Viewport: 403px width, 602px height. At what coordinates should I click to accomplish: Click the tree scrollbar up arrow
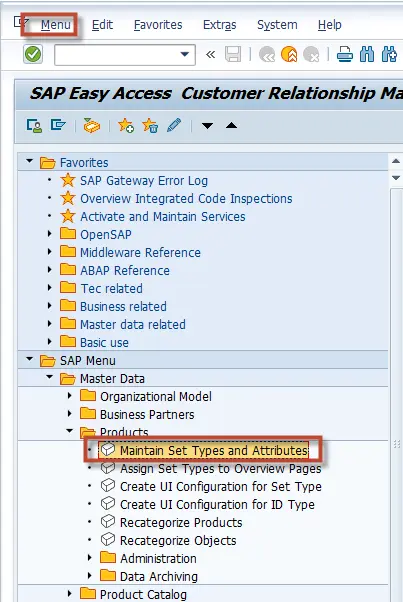pos(396,161)
